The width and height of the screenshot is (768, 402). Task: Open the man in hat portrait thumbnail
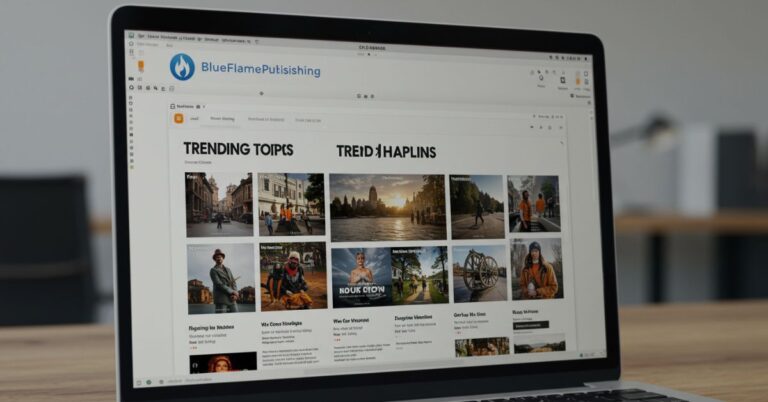[x=220, y=276]
